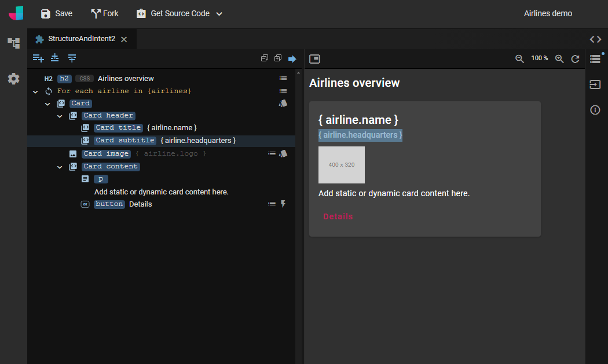This screenshot has height=364, width=608.
Task: Collapse the Card node
Action: point(47,104)
